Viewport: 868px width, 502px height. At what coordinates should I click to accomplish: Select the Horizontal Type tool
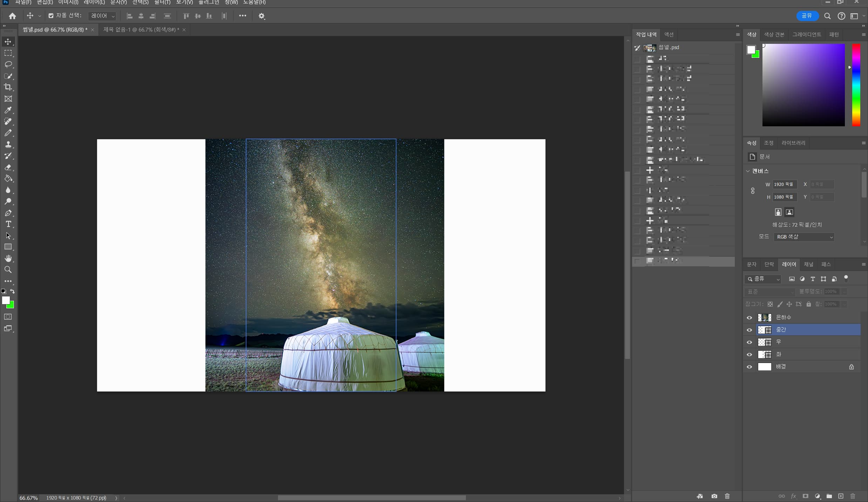[x=8, y=224]
